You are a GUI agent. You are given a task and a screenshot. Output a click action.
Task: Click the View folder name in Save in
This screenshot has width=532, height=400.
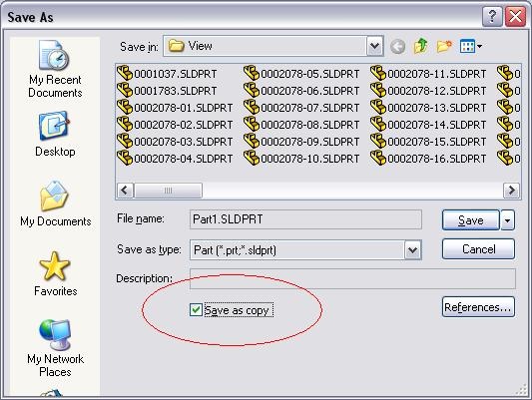201,46
